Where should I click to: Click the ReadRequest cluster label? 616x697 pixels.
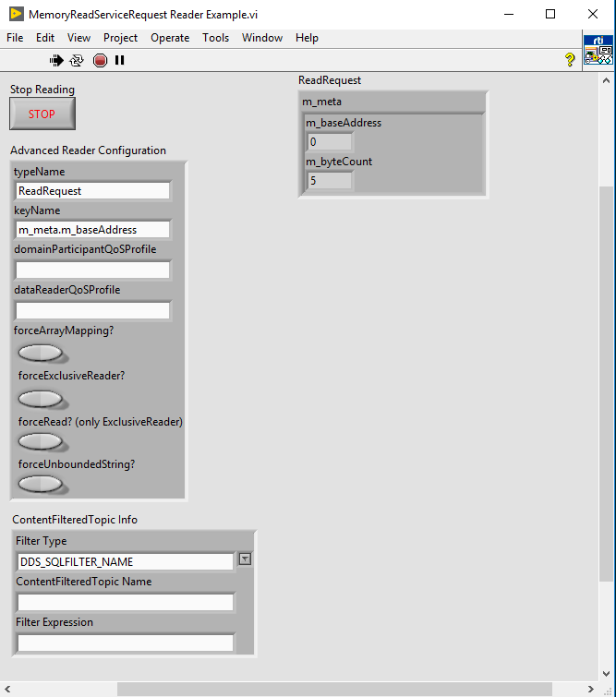click(330, 80)
